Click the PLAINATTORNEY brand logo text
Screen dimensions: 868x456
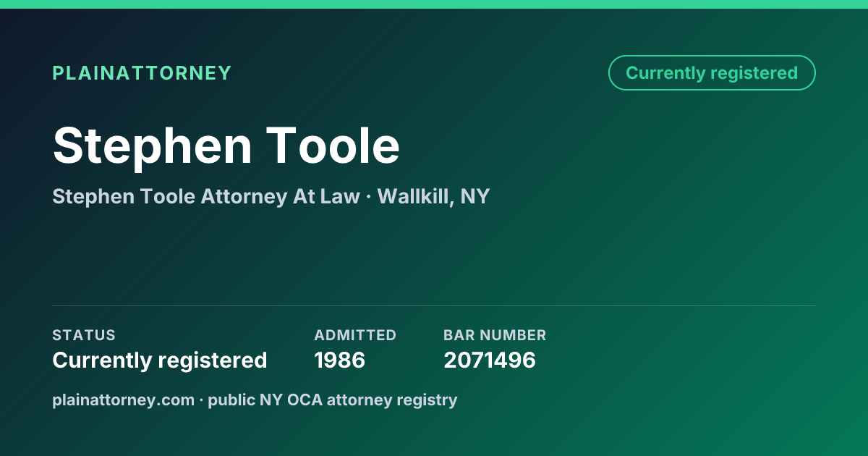(x=142, y=73)
